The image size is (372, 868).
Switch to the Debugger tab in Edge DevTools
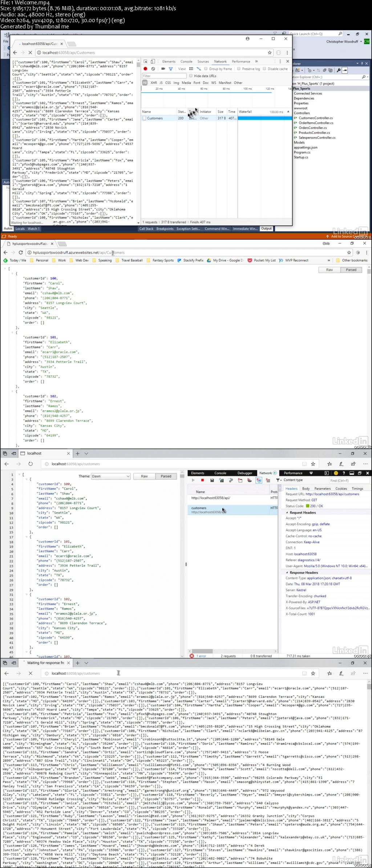pos(245,473)
